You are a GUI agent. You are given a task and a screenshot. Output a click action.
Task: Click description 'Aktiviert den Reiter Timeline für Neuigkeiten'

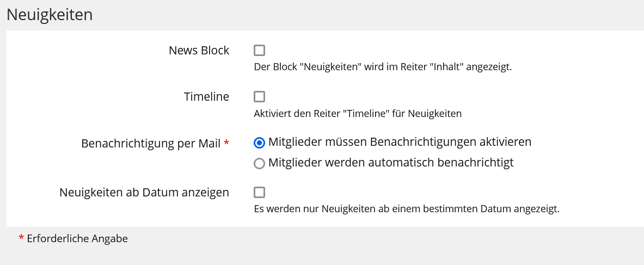pyautogui.click(x=358, y=114)
